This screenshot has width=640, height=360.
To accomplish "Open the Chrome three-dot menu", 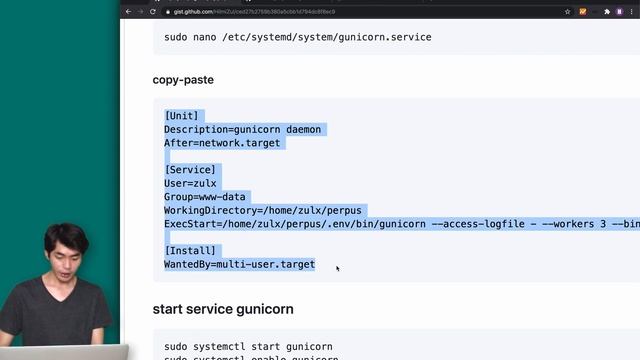I will (631, 12).
